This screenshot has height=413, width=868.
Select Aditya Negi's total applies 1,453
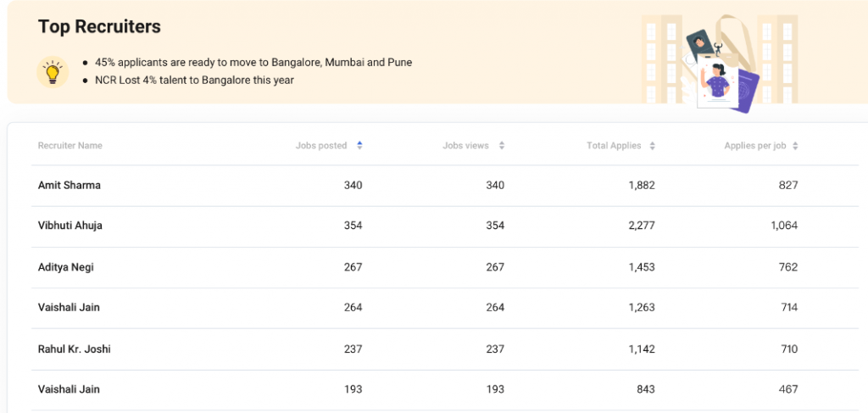coord(642,267)
